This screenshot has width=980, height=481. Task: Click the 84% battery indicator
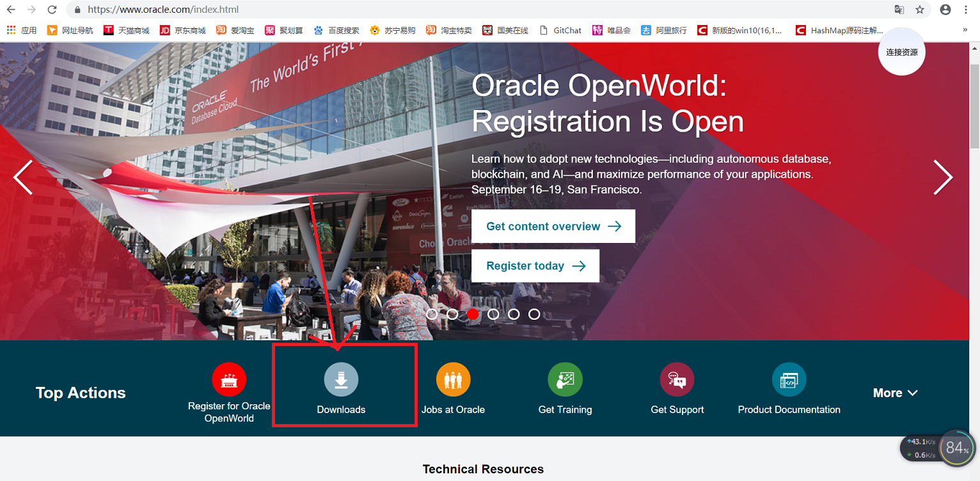pyautogui.click(x=956, y=448)
